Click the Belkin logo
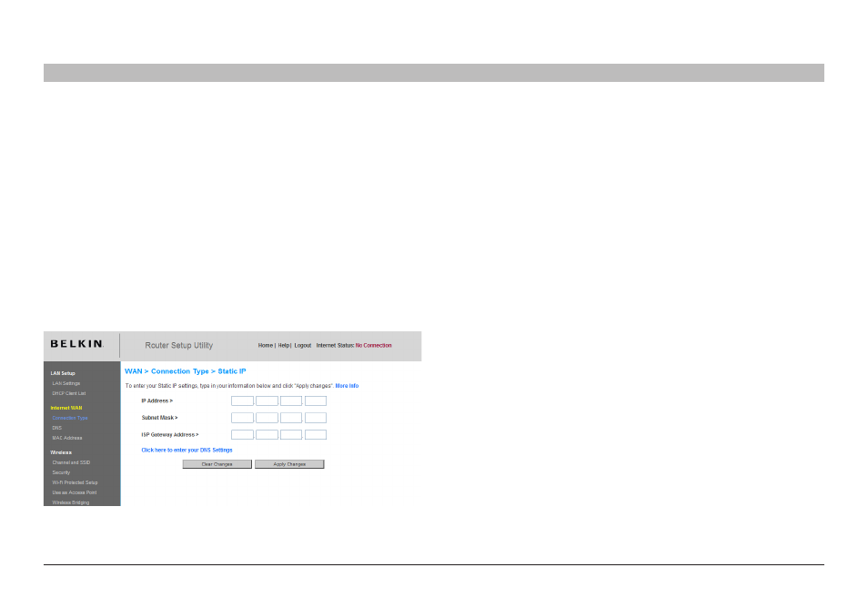This screenshot has height=608, width=868. (x=77, y=344)
